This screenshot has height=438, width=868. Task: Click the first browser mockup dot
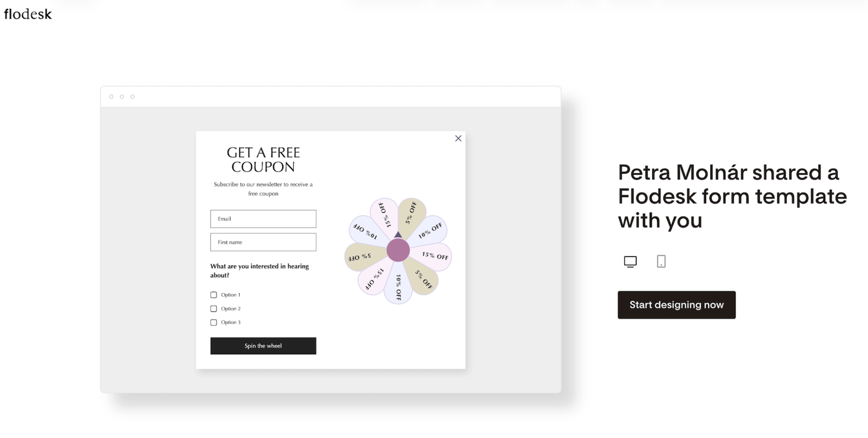point(111,97)
